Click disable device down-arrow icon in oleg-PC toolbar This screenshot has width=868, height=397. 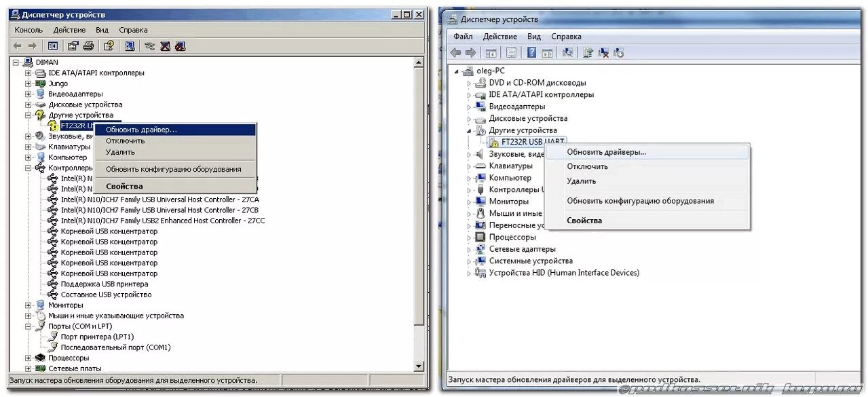tap(618, 52)
